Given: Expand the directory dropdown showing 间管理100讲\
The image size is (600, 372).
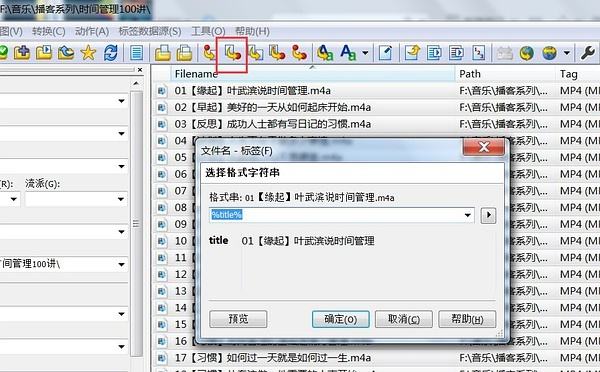Looking at the screenshot, I should coord(122,264).
